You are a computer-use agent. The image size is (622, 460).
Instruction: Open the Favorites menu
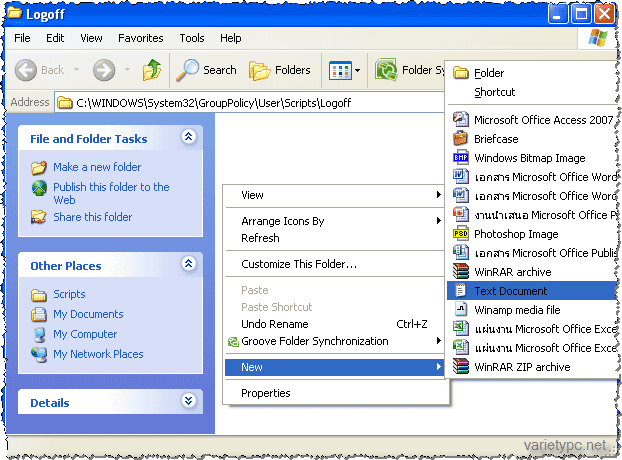point(141,38)
